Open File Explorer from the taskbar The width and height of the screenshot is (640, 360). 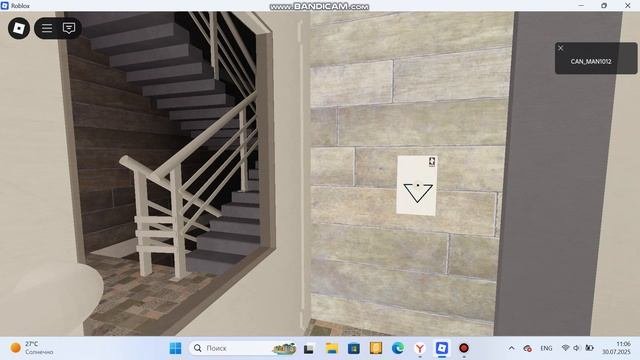point(332,348)
